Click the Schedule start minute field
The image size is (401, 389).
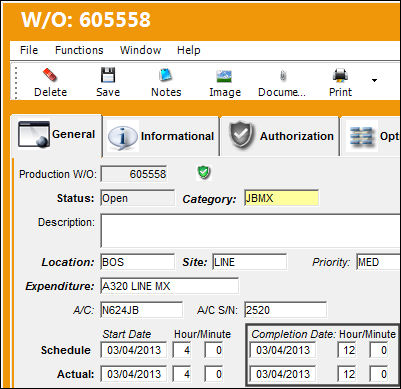click(x=214, y=350)
